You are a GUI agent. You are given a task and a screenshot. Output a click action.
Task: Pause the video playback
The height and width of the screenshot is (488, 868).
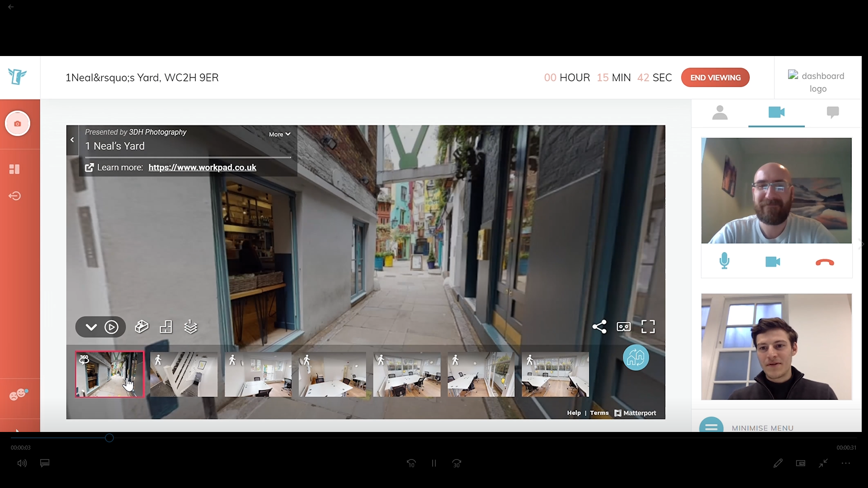434,463
